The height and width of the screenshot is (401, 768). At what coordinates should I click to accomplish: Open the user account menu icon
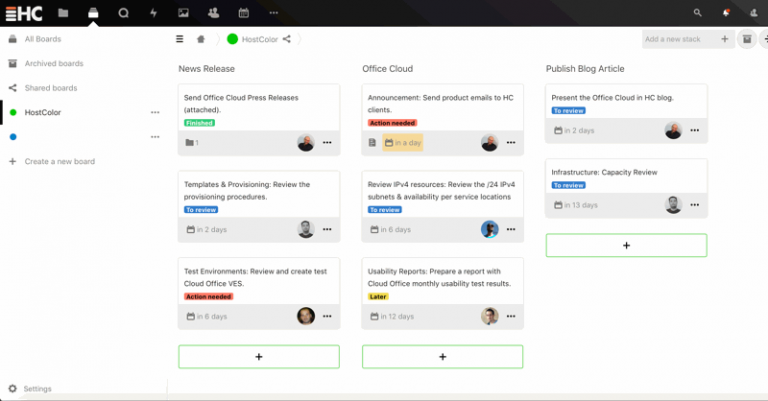(x=754, y=13)
